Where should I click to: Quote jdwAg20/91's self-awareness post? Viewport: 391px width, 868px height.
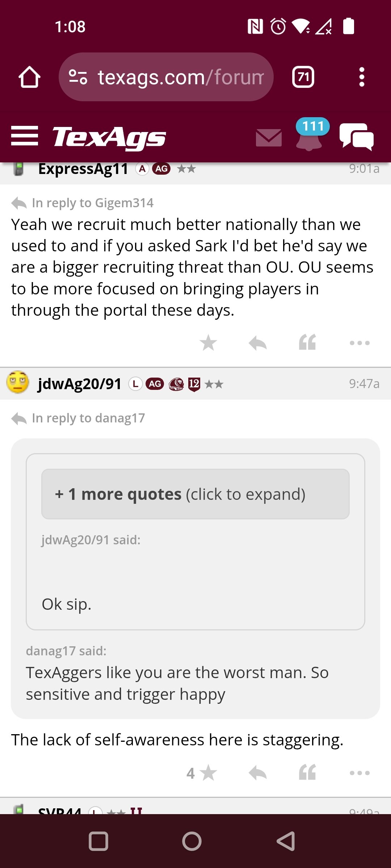click(307, 772)
